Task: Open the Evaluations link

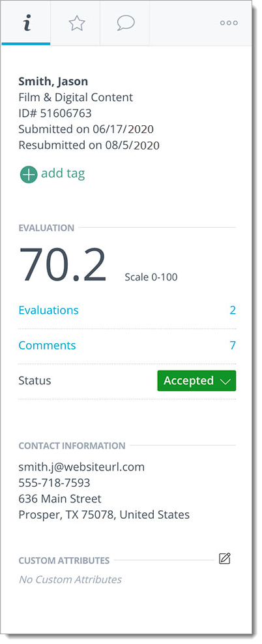Action: click(48, 310)
